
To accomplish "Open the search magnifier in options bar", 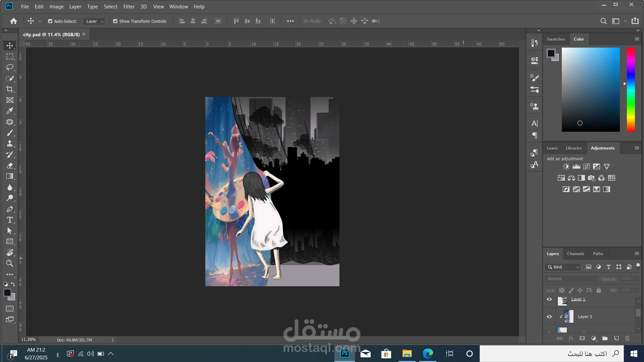I will 603,21.
